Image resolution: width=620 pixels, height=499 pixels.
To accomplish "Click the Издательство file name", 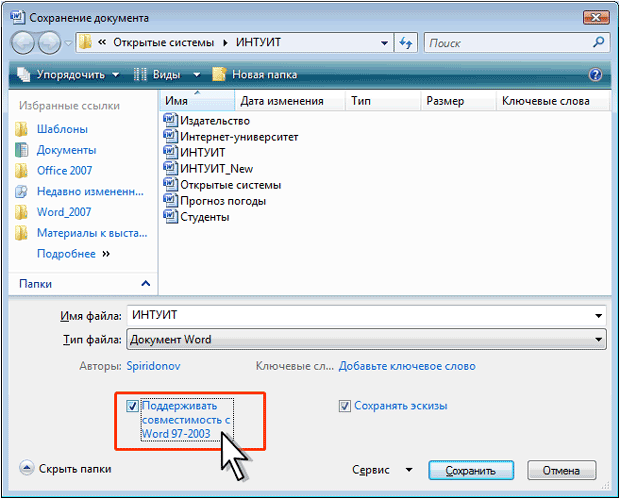I will coord(215,121).
